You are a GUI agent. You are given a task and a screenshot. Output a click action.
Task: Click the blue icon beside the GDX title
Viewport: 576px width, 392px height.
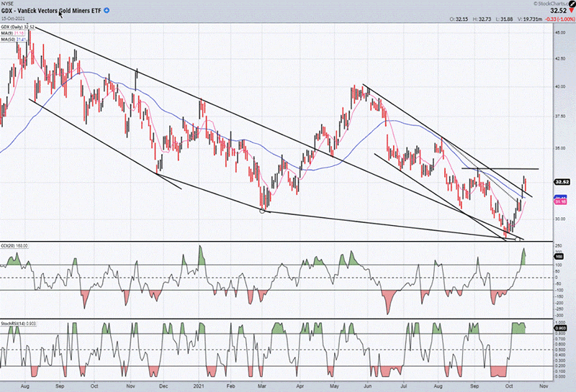(107, 11)
